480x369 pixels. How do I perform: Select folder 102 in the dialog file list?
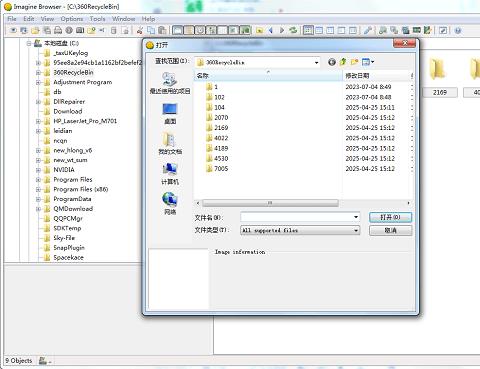pyautogui.click(x=216, y=97)
